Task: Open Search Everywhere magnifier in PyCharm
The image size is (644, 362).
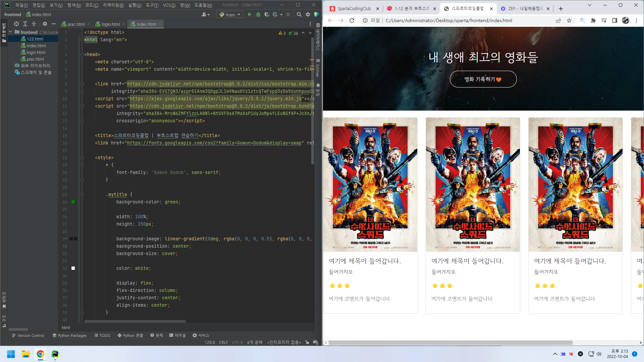Action: click(x=299, y=14)
